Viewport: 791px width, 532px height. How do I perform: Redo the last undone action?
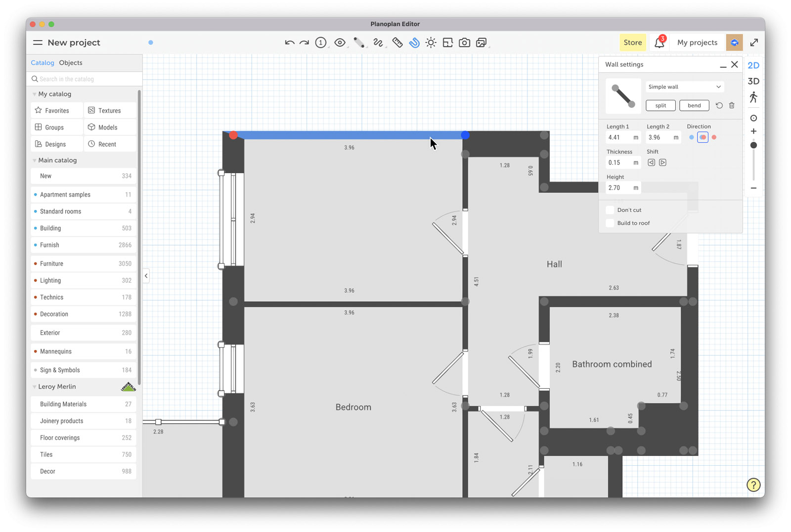[x=305, y=43]
